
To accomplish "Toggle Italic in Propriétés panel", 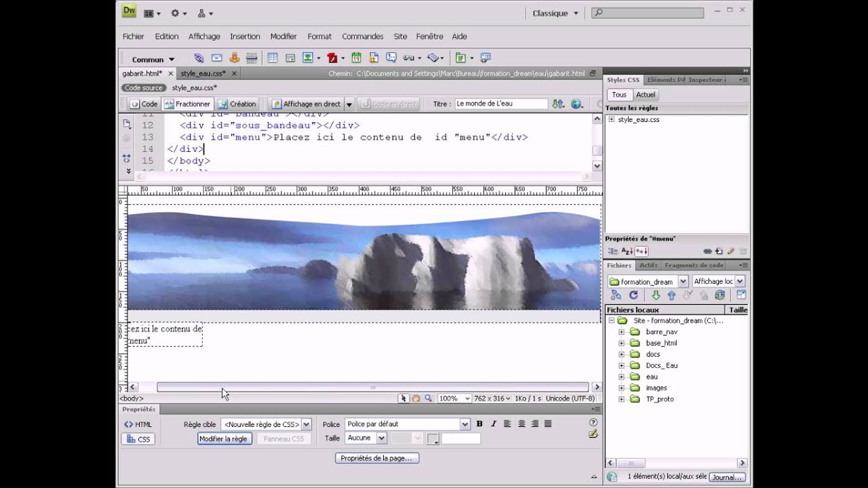I will click(x=493, y=424).
